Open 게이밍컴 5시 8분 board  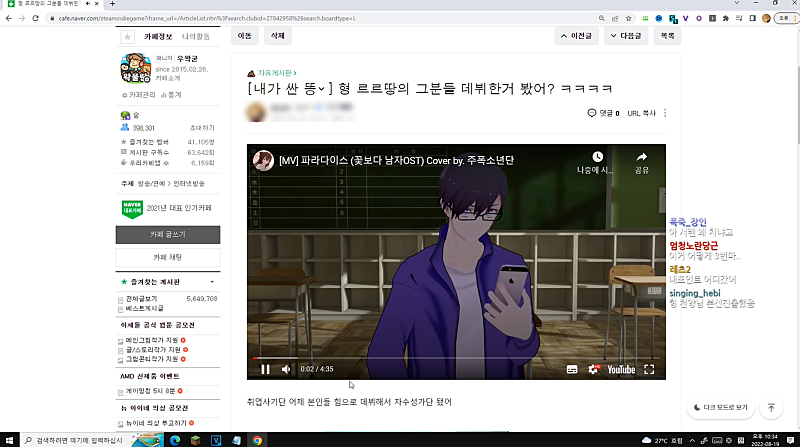[151, 391]
